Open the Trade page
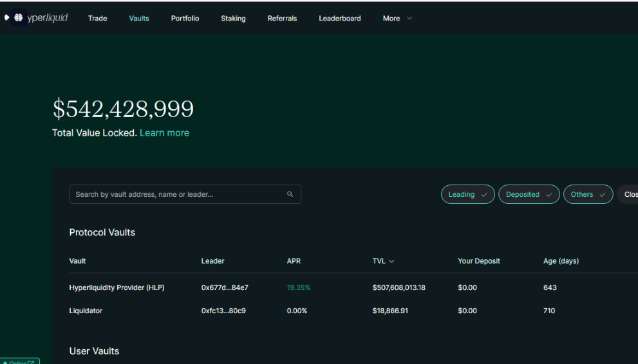This screenshot has height=364, width=638. coord(98,18)
